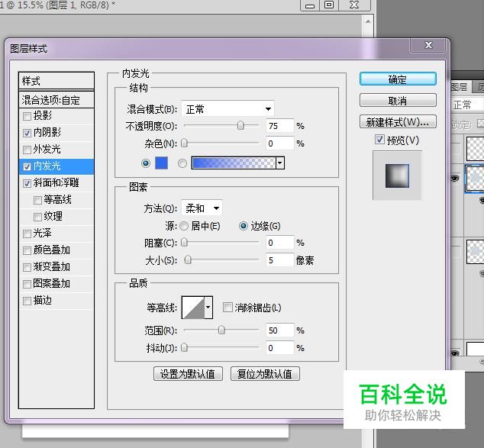The height and width of the screenshot is (448, 484).
Task: Close the 图层样式 dialog
Action: 428,45
